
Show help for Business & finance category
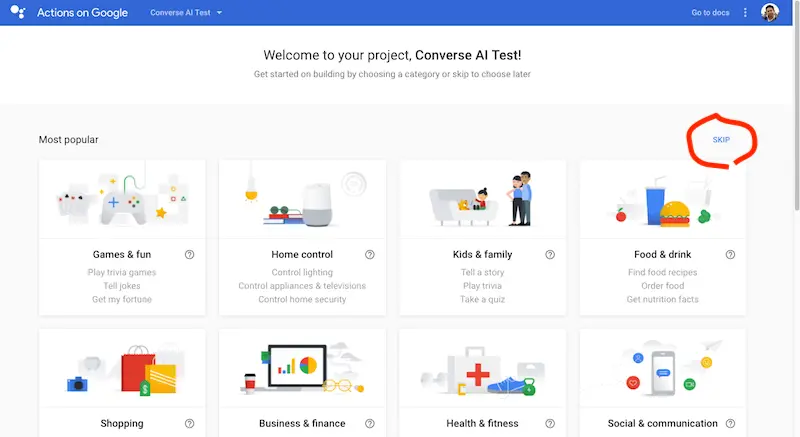369,423
